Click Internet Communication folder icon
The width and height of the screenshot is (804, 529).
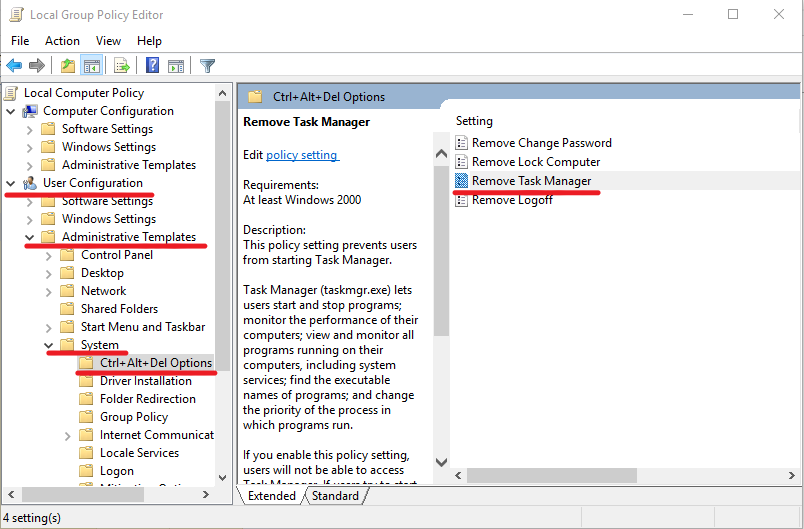point(86,435)
